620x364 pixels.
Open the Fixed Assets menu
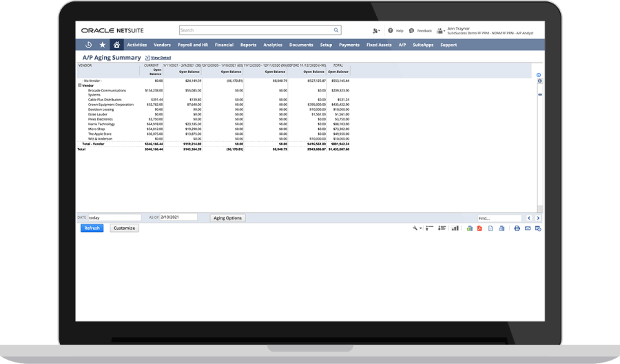(379, 45)
